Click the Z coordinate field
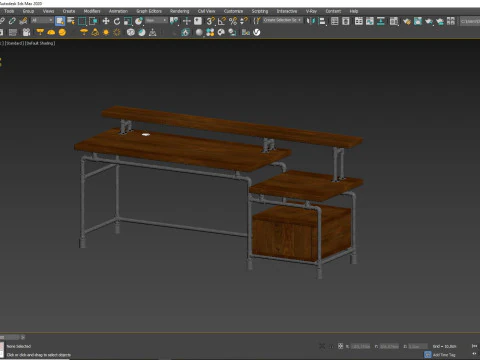This screenshot has width=480, height=360. coord(418,346)
